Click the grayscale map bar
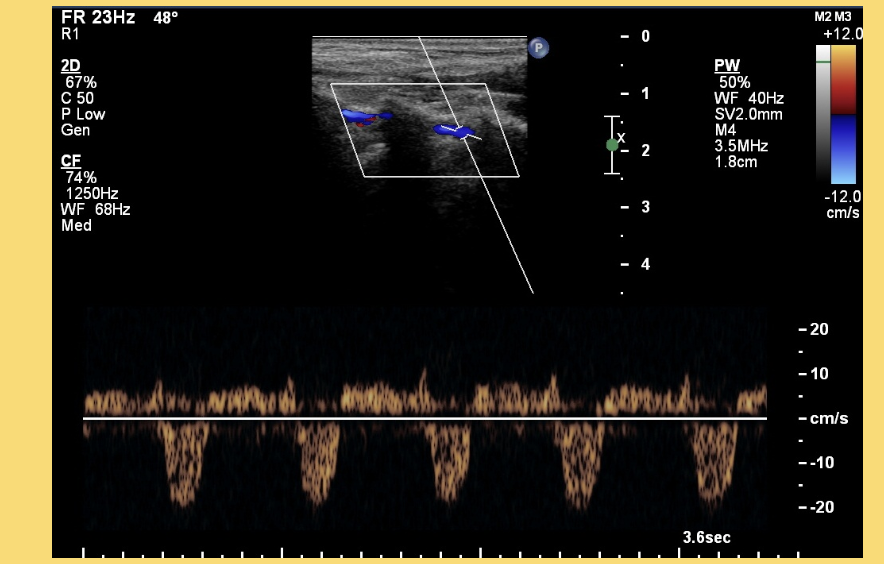The height and width of the screenshot is (564, 884). click(x=823, y=113)
